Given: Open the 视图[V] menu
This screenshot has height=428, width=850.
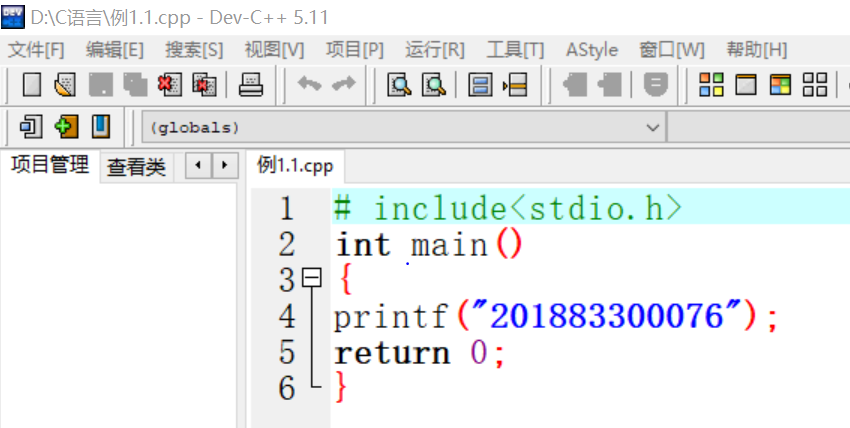Looking at the screenshot, I should tap(274, 50).
